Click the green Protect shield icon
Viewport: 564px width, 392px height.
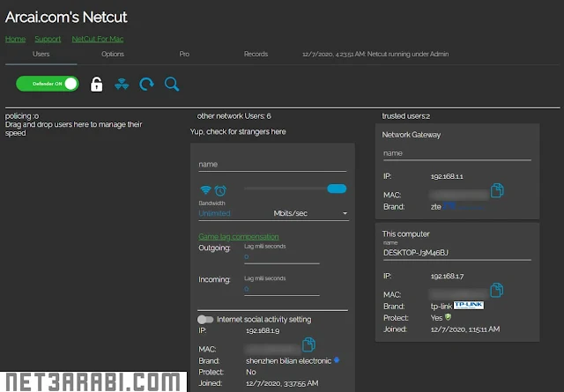click(448, 317)
